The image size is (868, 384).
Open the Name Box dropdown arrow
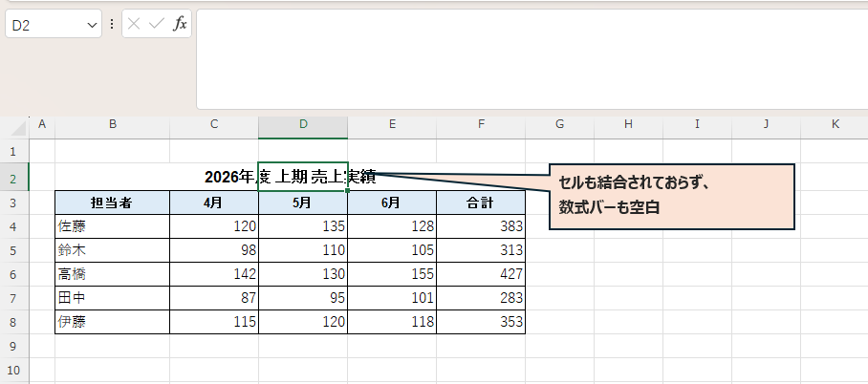pos(92,25)
